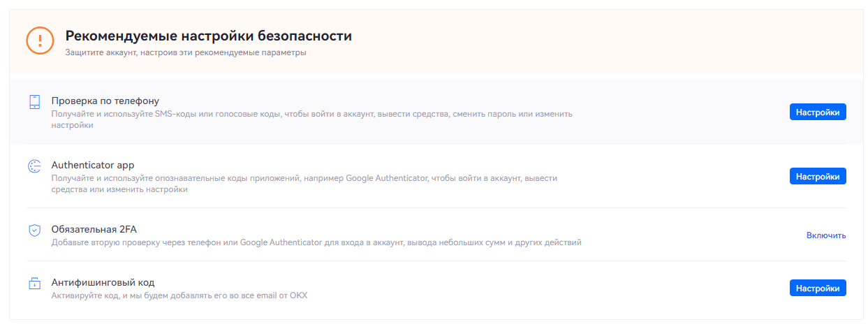Click the email от OKX description text
The height and width of the screenshot is (329, 868).
[x=179, y=295]
